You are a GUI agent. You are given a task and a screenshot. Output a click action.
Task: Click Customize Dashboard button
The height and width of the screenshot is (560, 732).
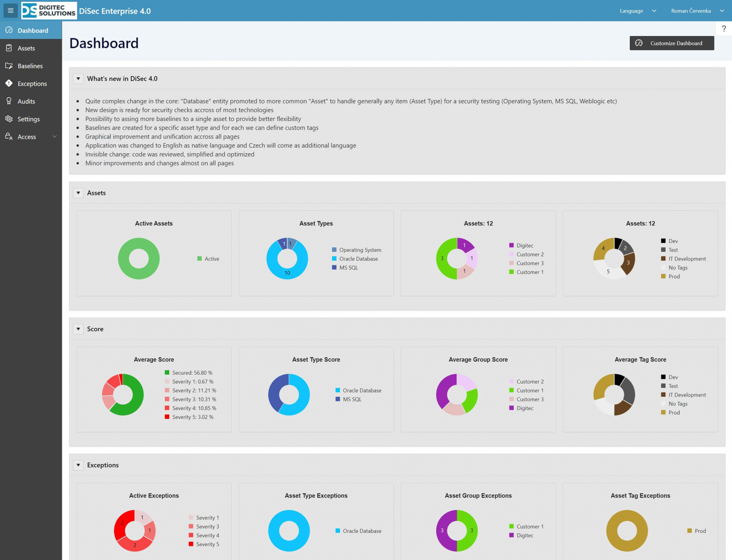(671, 43)
